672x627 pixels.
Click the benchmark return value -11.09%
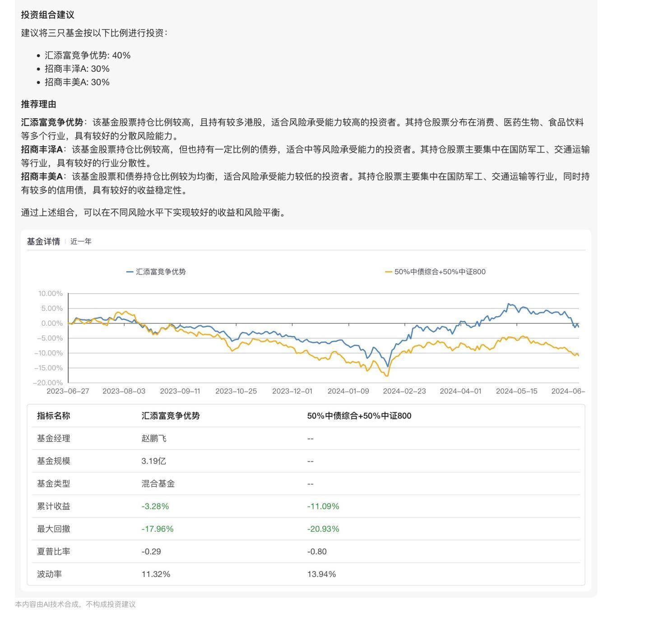pyautogui.click(x=323, y=506)
